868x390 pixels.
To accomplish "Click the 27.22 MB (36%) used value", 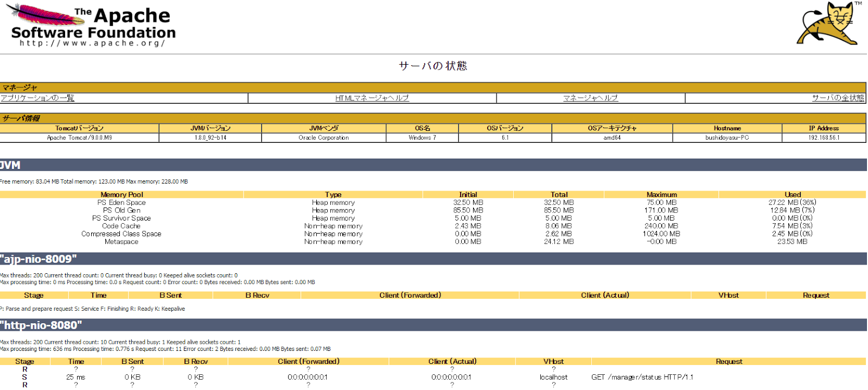I will click(792, 203).
